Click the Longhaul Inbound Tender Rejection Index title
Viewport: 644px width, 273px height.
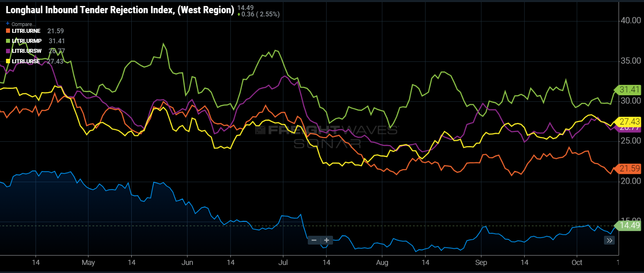120,10
